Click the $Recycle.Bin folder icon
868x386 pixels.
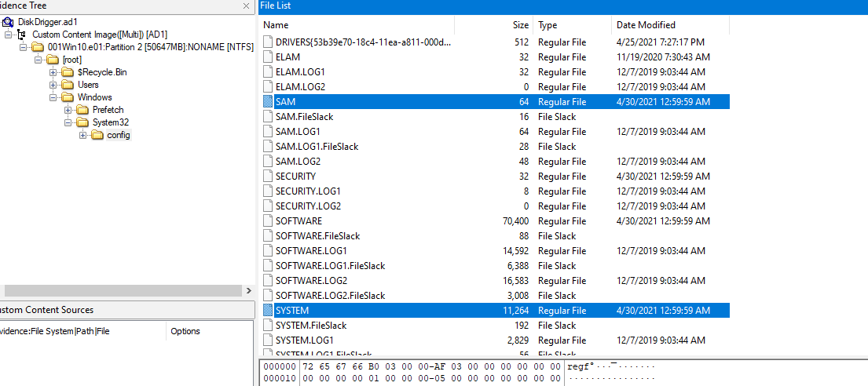(x=68, y=72)
